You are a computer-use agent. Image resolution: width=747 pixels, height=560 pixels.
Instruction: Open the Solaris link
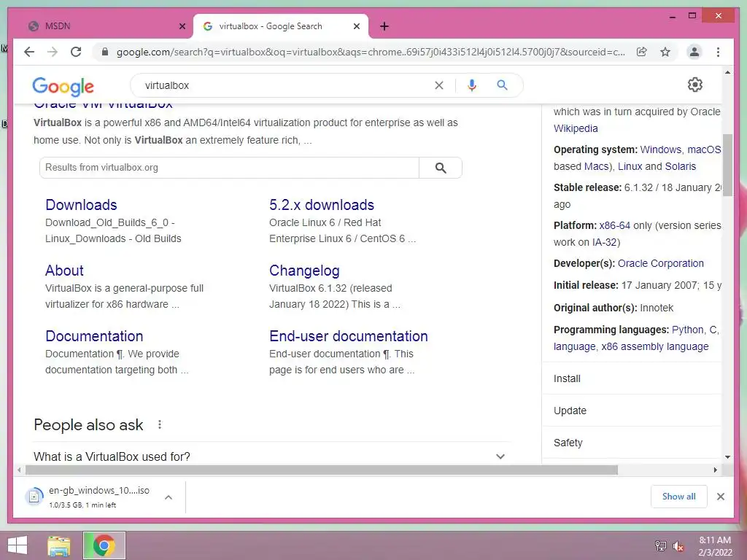click(x=681, y=166)
